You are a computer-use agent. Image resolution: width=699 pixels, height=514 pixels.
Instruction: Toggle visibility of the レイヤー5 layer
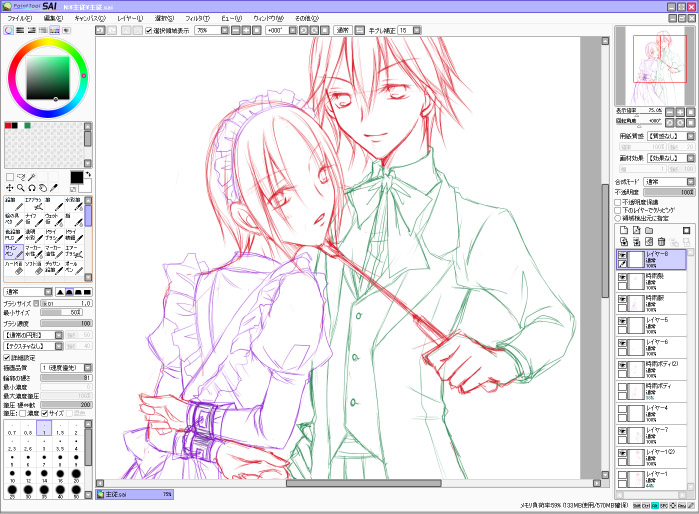(x=622, y=321)
